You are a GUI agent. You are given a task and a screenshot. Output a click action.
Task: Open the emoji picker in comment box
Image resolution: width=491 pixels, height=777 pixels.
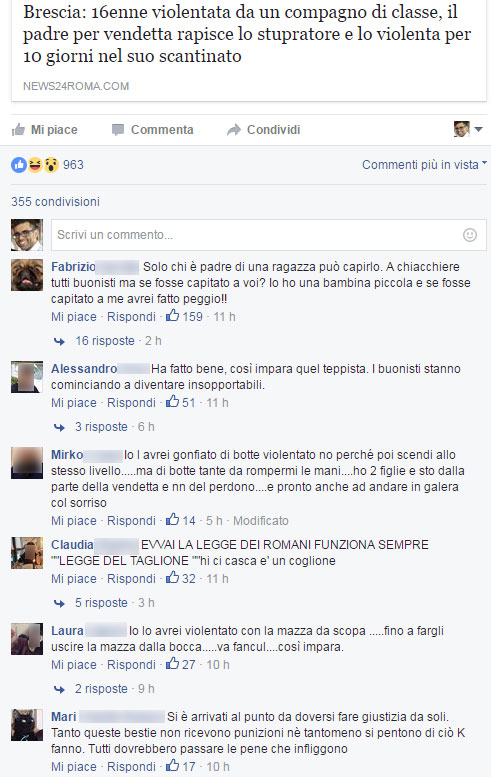coord(470,235)
